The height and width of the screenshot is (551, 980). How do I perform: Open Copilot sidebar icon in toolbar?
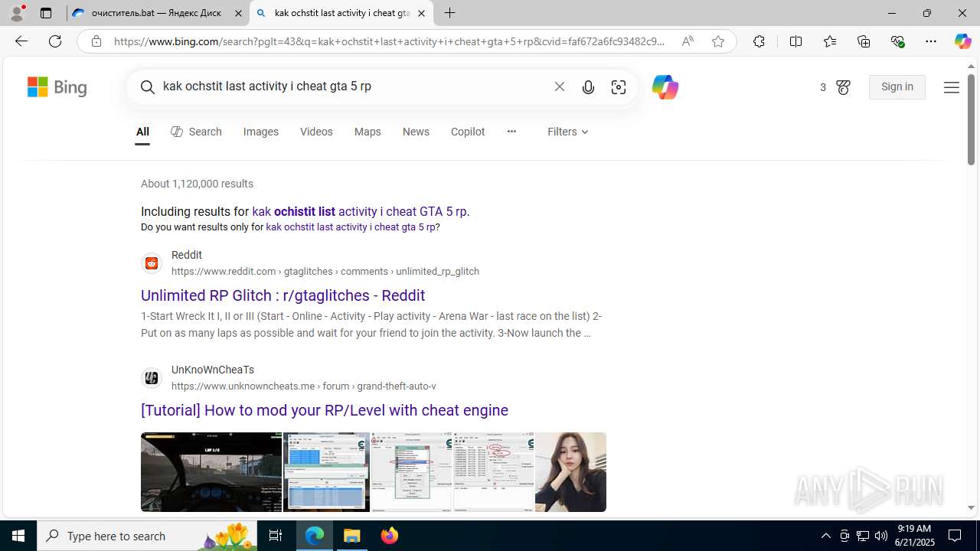coord(962,41)
